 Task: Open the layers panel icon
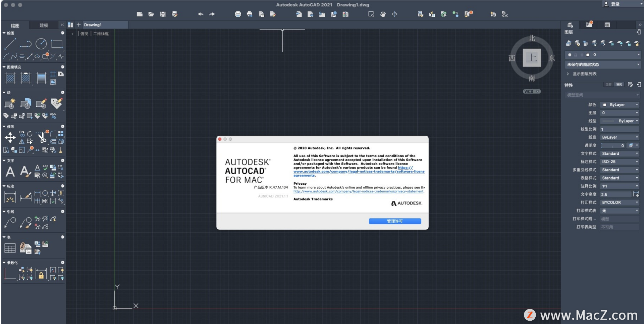point(570,25)
